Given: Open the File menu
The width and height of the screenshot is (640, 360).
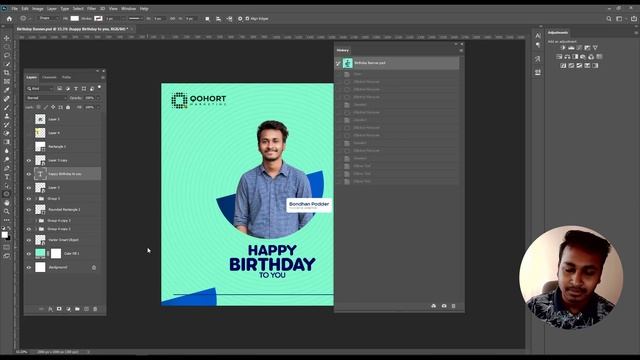Looking at the screenshot, I should 14,9.
